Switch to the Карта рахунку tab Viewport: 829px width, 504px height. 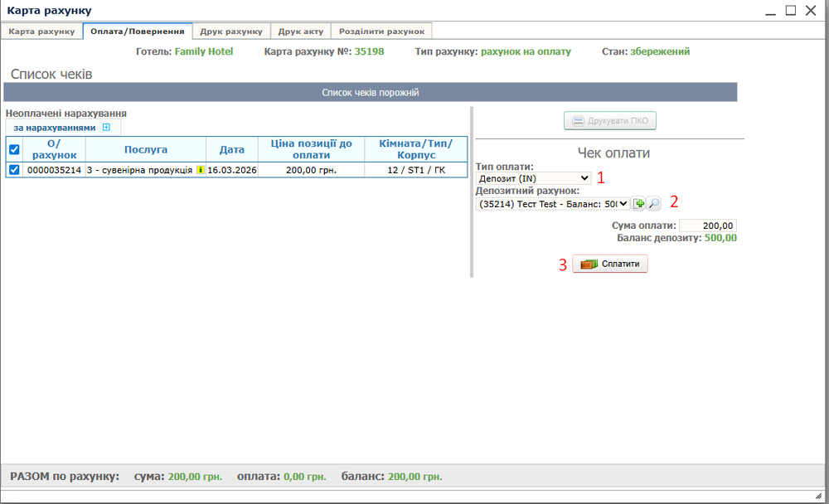pyautogui.click(x=42, y=31)
